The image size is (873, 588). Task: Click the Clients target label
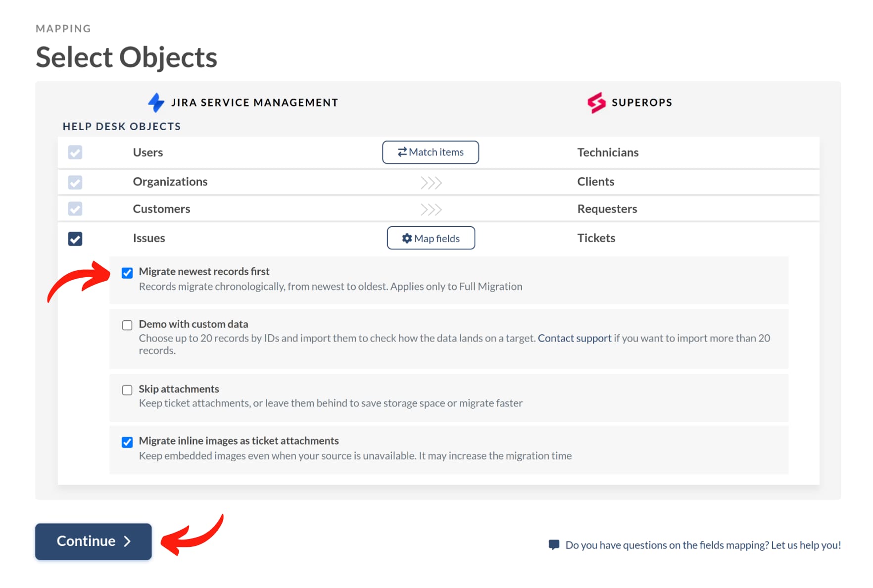[596, 182]
